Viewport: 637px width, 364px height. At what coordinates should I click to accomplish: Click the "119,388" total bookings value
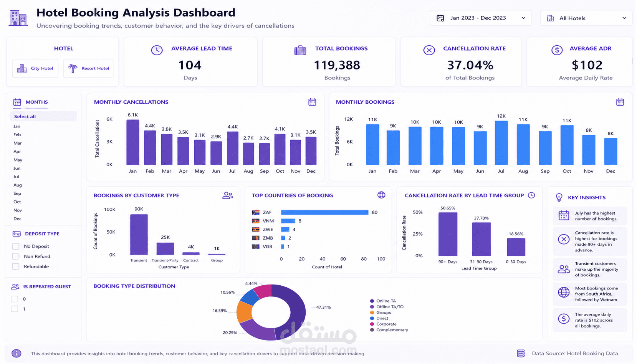337,65
